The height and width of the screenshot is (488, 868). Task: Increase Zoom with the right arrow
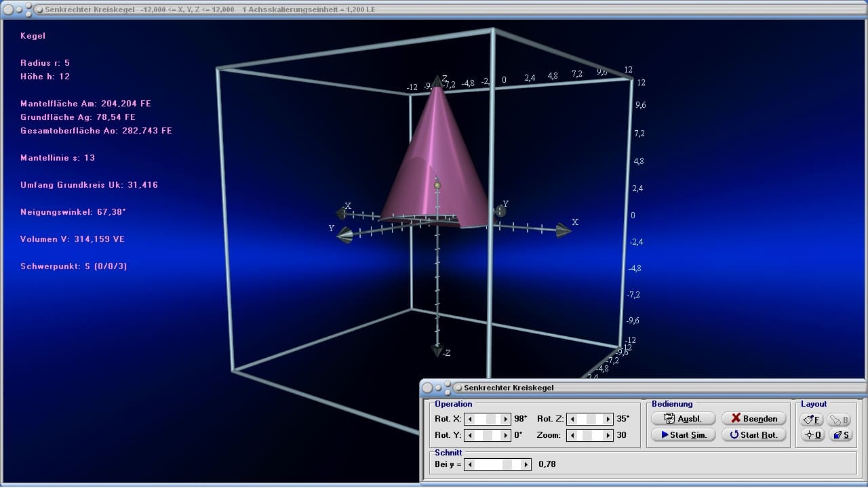[608, 435]
